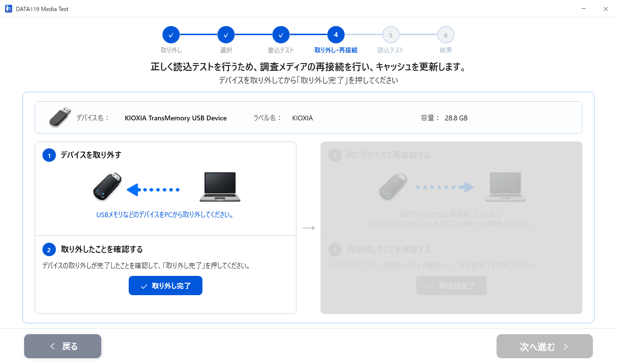The width and height of the screenshot is (617, 364).
Task: Click the label value KIOXIA
Action: point(302,118)
